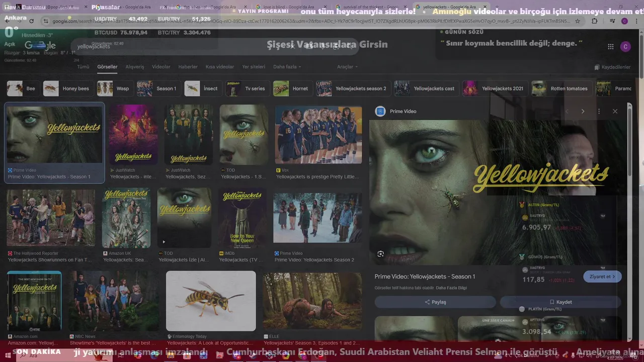Filter images by Season 1 chip
This screenshot has width=644, height=362.
[x=158, y=88]
